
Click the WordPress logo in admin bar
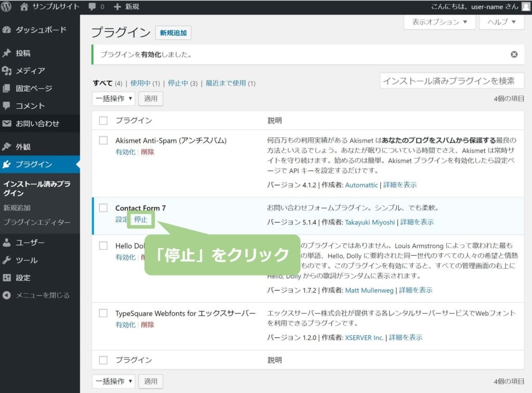pos(7,7)
